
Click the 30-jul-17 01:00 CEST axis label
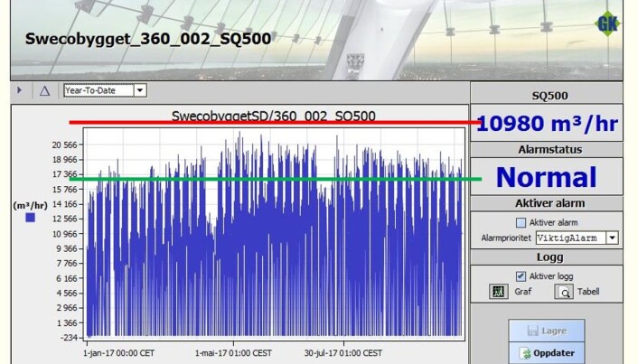[x=343, y=353]
